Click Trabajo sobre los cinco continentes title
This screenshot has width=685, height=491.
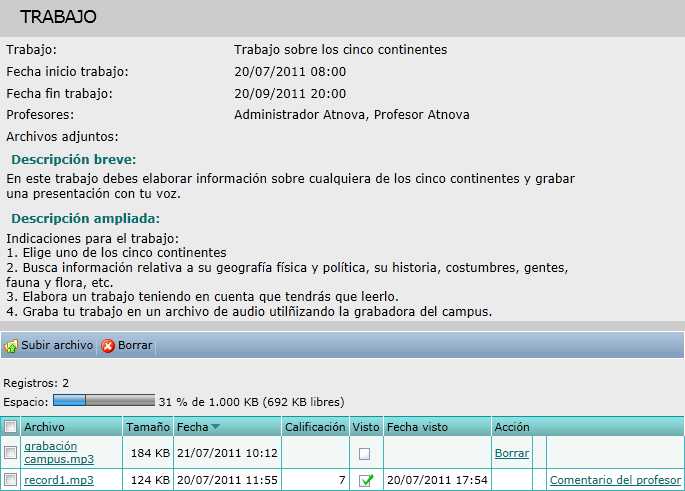(x=340, y=50)
